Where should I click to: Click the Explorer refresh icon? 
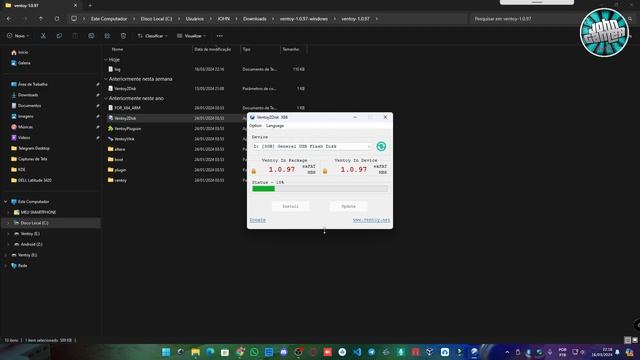(57, 19)
